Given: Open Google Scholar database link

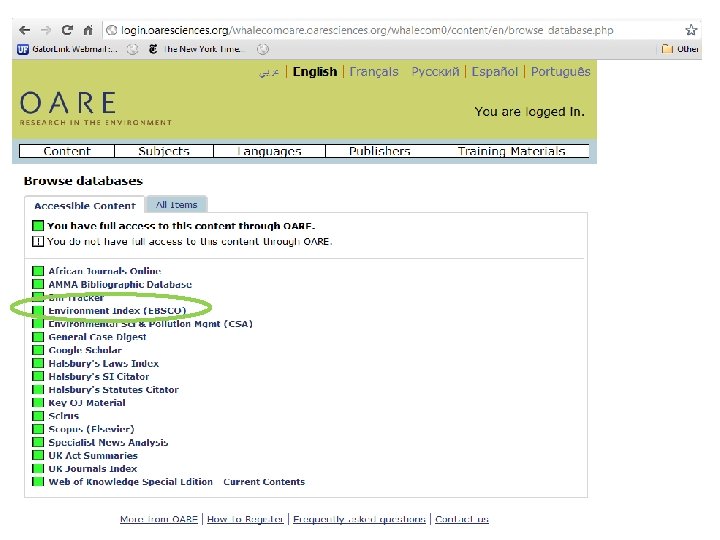Looking at the screenshot, I should (85, 350).
